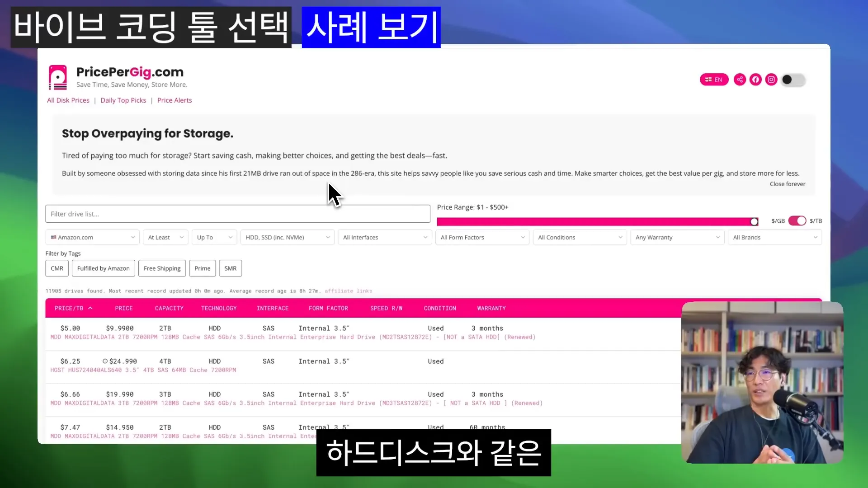Sort by the WARRANTY column header
868x488 pixels.
[x=491, y=308]
